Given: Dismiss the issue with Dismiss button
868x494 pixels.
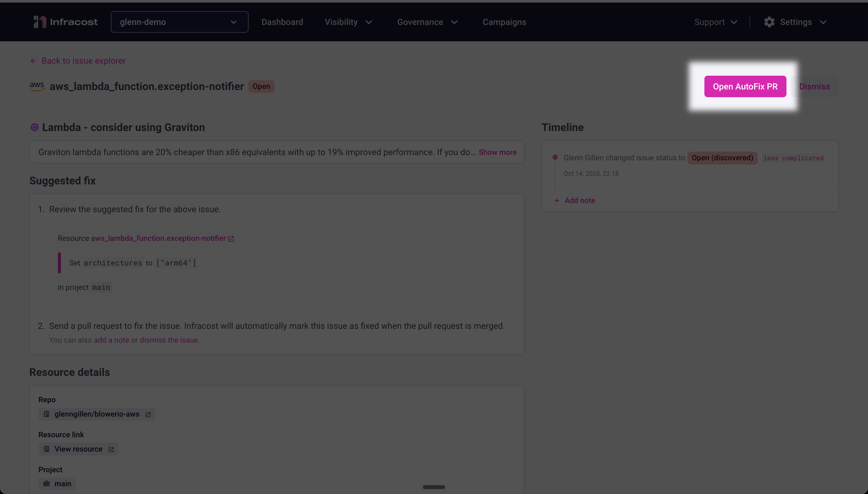Looking at the screenshot, I should pyautogui.click(x=814, y=87).
